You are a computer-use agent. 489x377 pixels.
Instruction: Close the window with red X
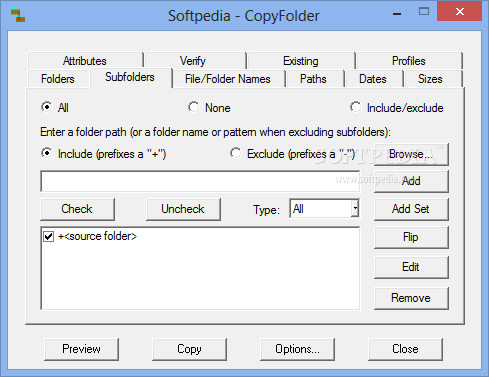460,12
